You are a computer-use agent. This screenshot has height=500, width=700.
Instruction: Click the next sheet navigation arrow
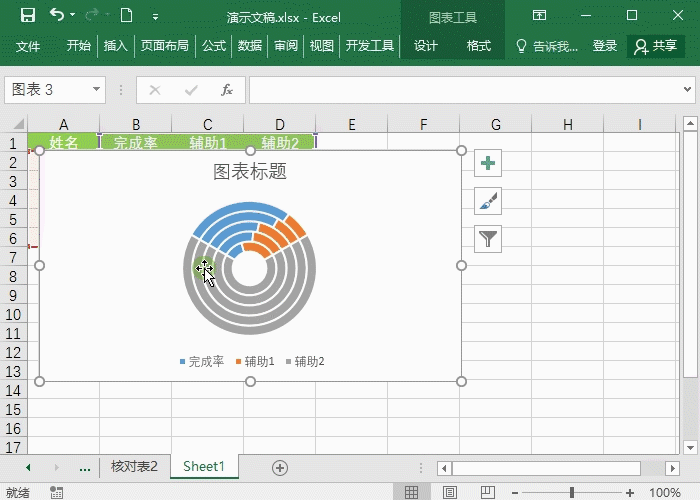(56, 467)
